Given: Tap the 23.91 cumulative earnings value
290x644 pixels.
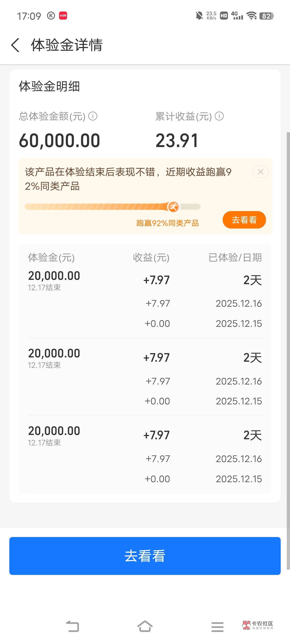Looking at the screenshot, I should (x=177, y=141).
